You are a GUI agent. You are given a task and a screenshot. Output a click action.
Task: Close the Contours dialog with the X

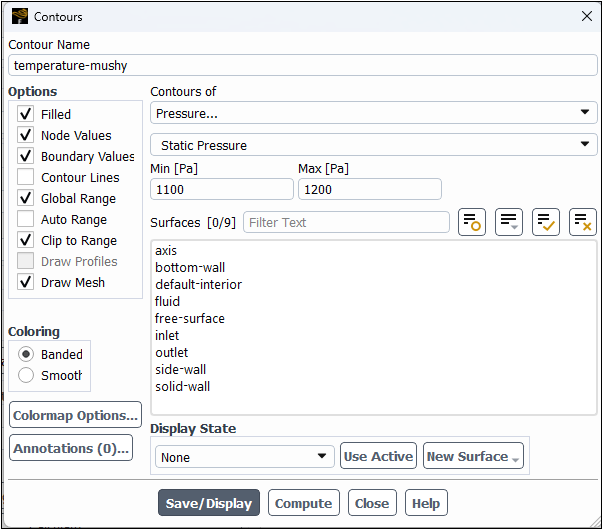(x=586, y=16)
